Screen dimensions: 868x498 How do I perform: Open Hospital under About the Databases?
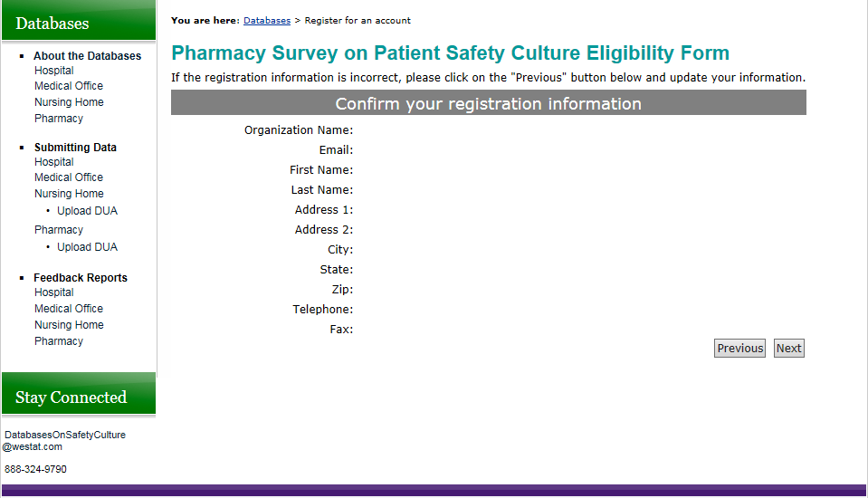pos(54,71)
